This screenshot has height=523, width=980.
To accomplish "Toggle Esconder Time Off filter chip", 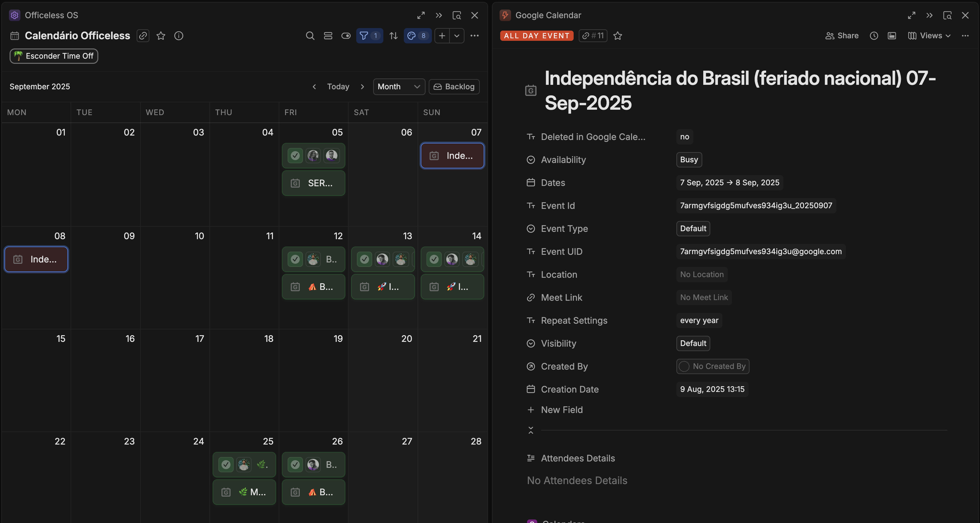I will (54, 56).
